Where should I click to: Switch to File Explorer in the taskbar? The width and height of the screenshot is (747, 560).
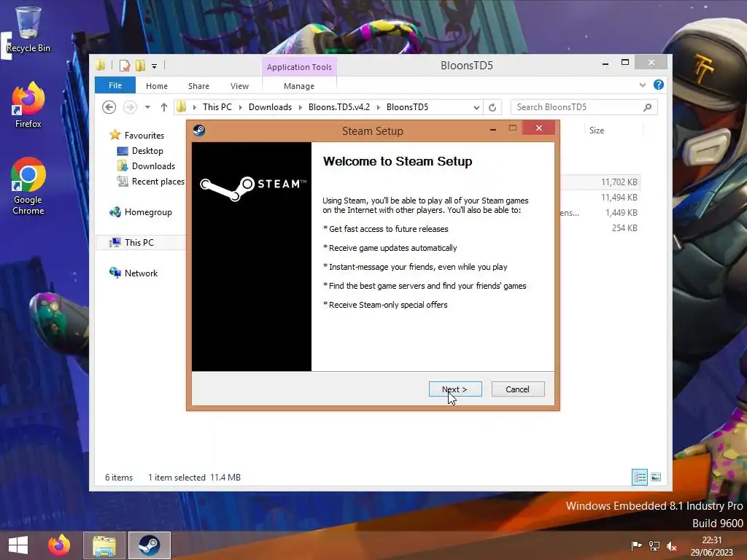point(104,545)
